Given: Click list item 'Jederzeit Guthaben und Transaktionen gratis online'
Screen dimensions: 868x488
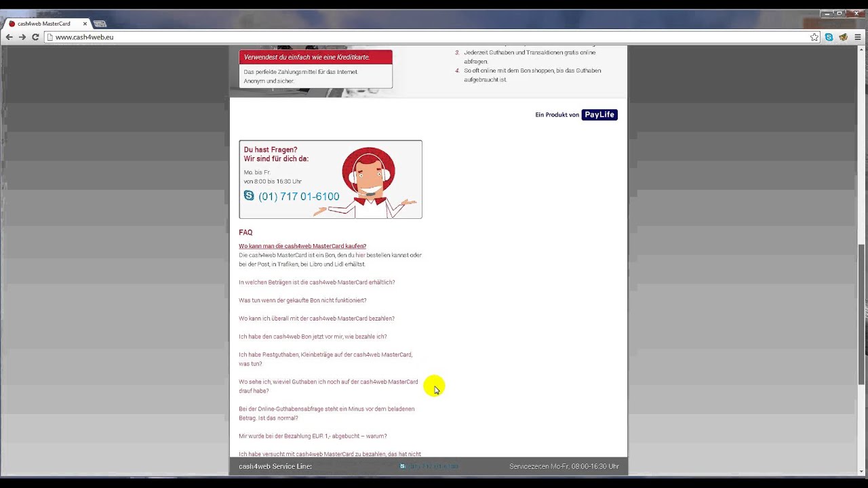Looking at the screenshot, I should pyautogui.click(x=530, y=57).
